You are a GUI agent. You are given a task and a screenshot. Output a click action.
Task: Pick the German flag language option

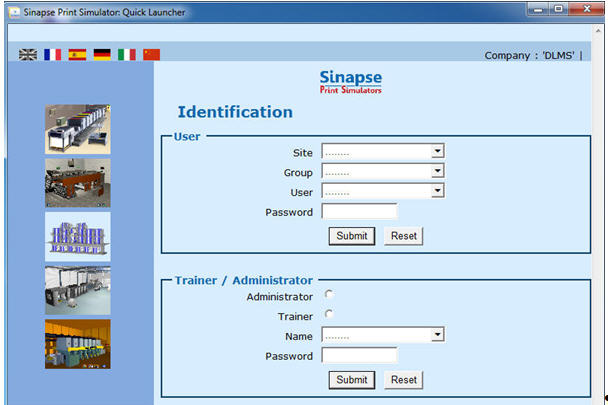click(102, 55)
